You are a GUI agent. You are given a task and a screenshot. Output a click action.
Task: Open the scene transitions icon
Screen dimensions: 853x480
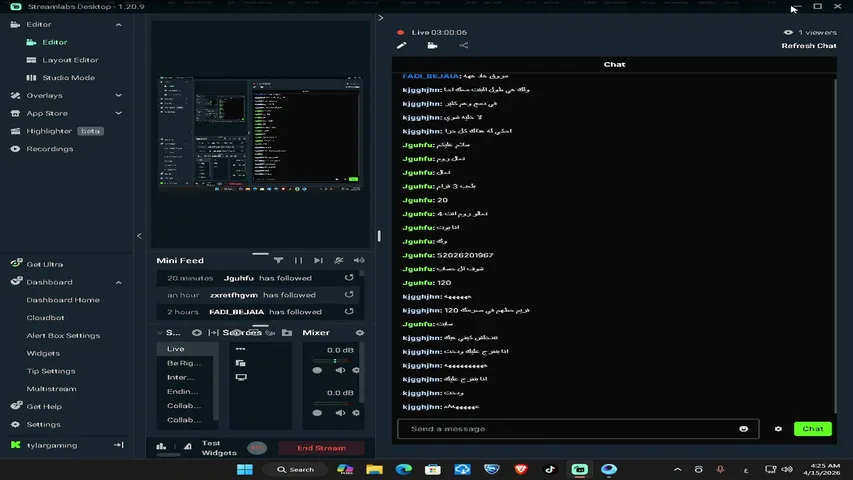pos(213,333)
